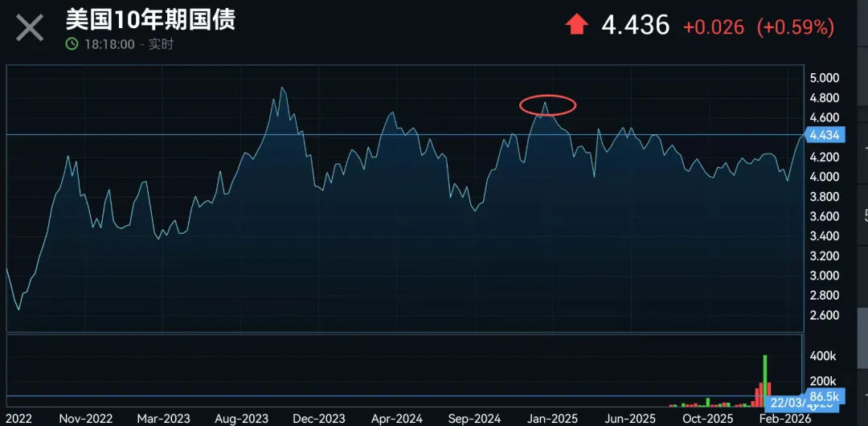Click the 400k volume axis label
The image size is (868, 426).
825,355
